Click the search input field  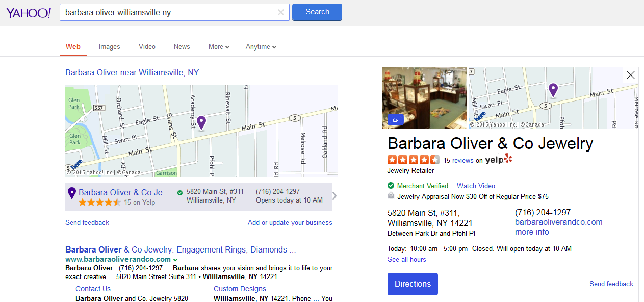pos(168,12)
